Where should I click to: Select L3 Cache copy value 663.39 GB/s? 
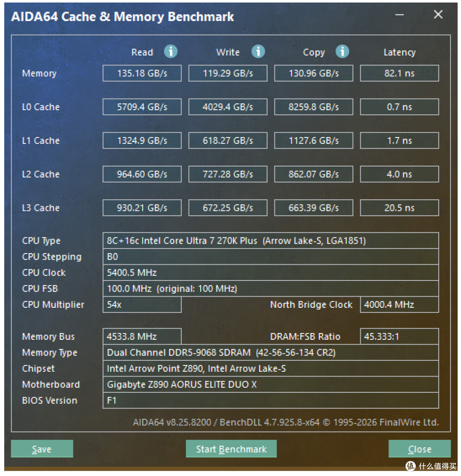pos(313,208)
